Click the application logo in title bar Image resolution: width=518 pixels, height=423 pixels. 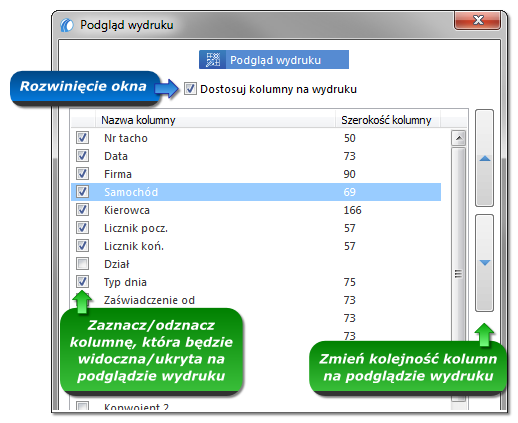point(67,25)
